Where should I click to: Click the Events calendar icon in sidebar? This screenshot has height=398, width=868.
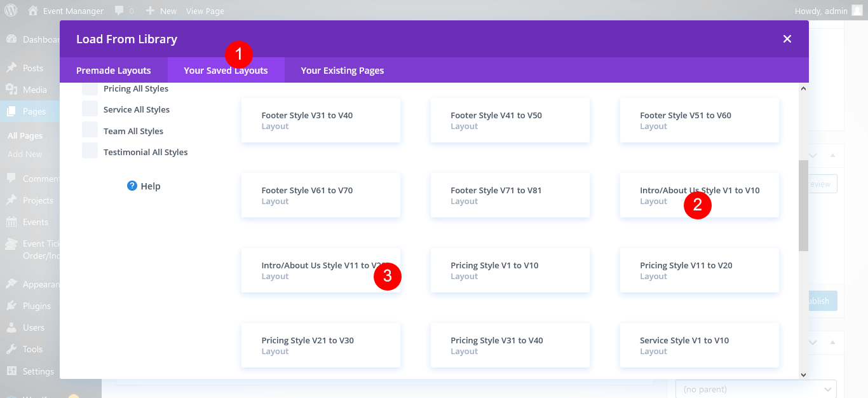(x=11, y=222)
